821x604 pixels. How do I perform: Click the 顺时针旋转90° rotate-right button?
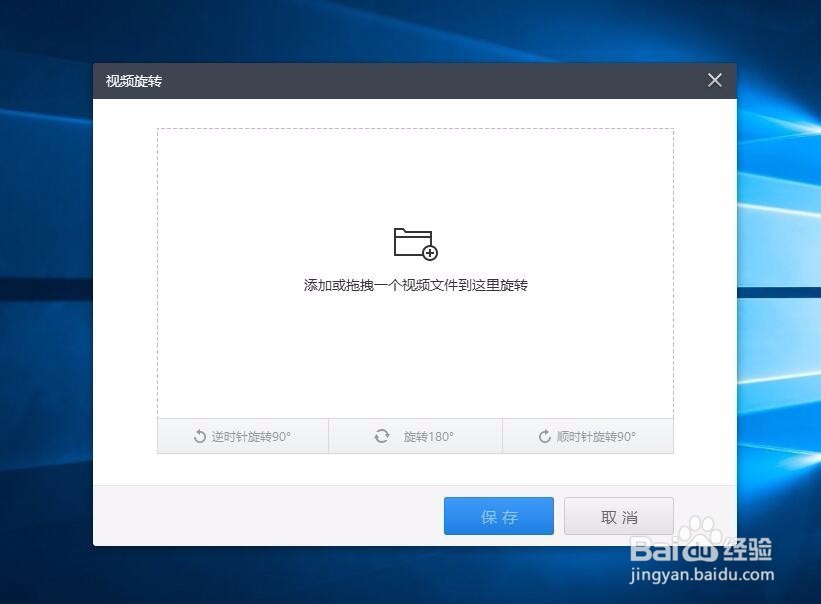pos(588,436)
